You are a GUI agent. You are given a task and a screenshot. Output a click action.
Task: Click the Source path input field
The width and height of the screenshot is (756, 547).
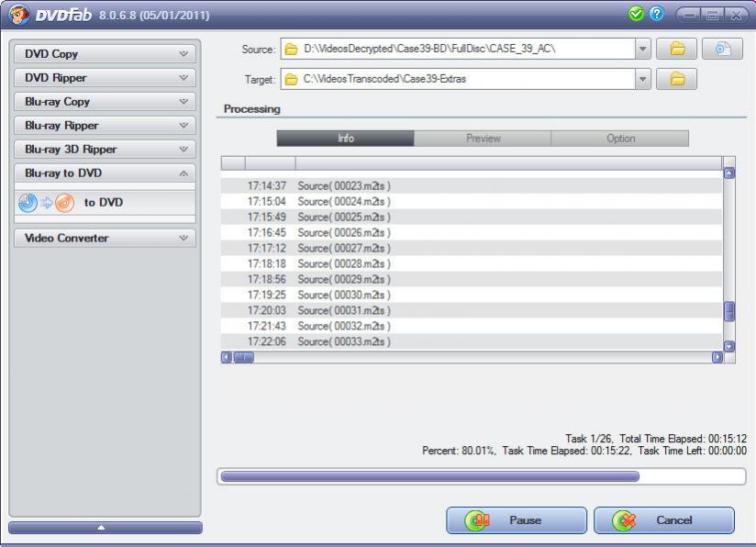pos(458,49)
